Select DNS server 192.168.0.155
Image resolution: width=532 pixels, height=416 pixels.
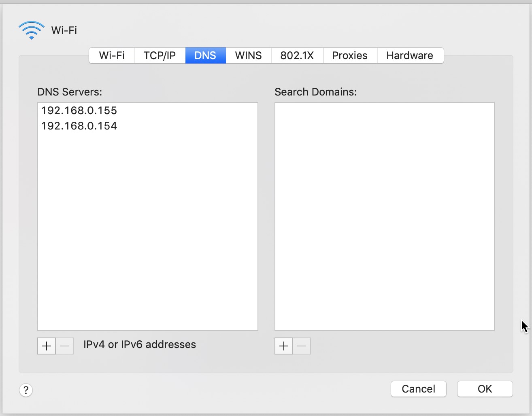pyautogui.click(x=148, y=110)
